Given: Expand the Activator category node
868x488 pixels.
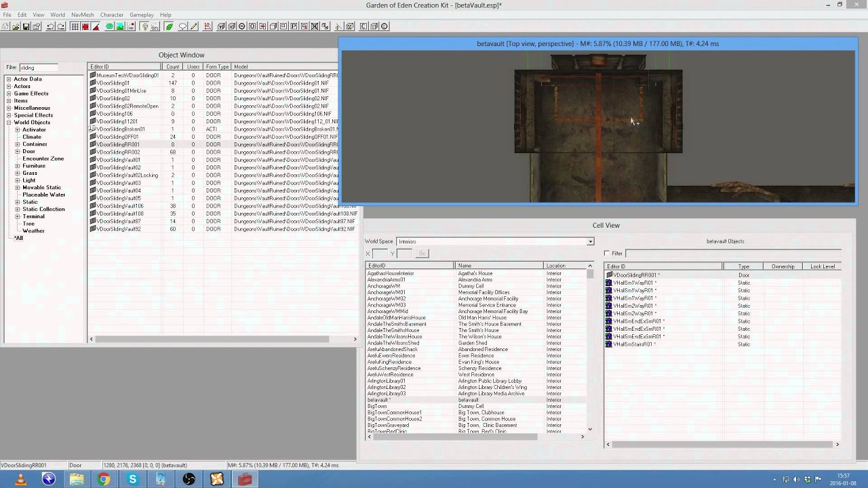Looking at the screenshot, I should click(18, 129).
